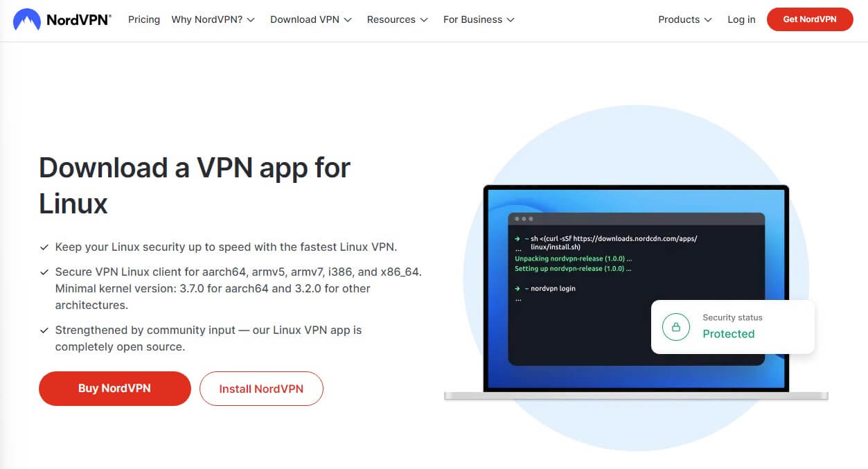Click the Install NordVPN button
The width and height of the screenshot is (868, 469).
(x=261, y=389)
